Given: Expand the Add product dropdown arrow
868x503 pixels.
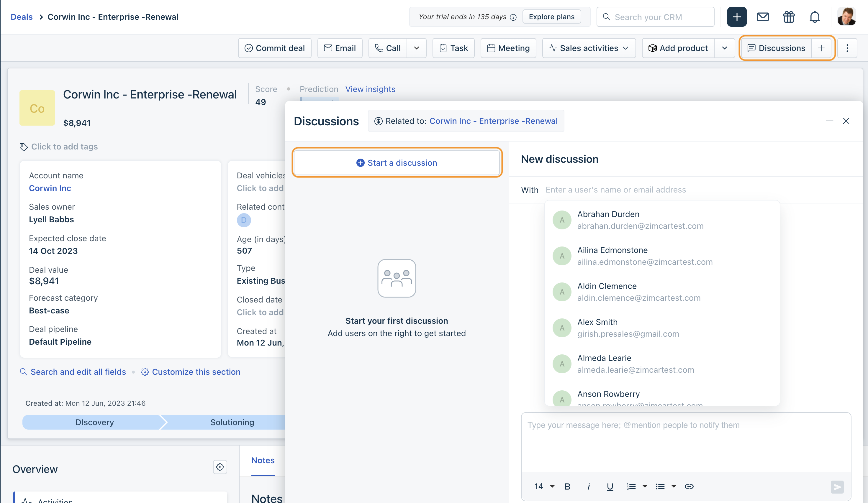Looking at the screenshot, I should (724, 48).
